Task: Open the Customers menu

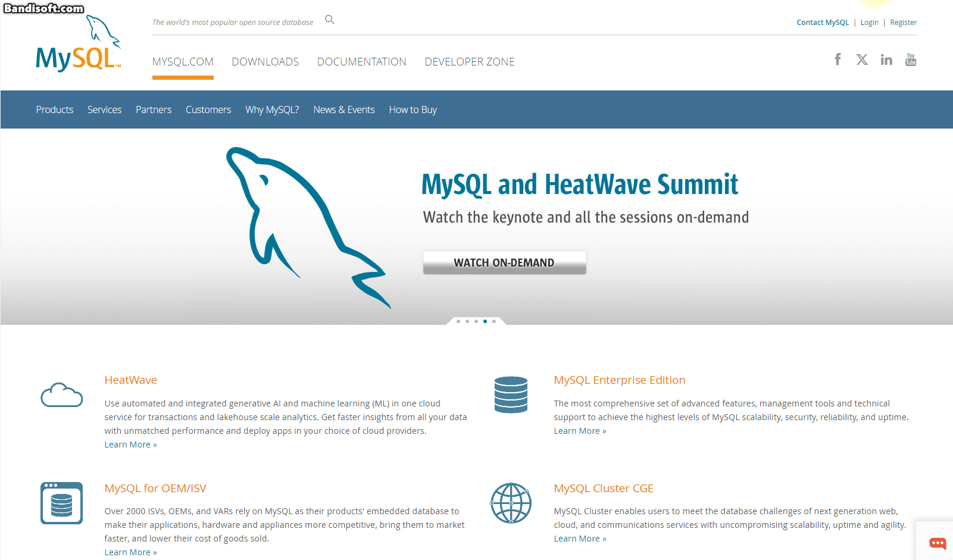Action: (208, 110)
